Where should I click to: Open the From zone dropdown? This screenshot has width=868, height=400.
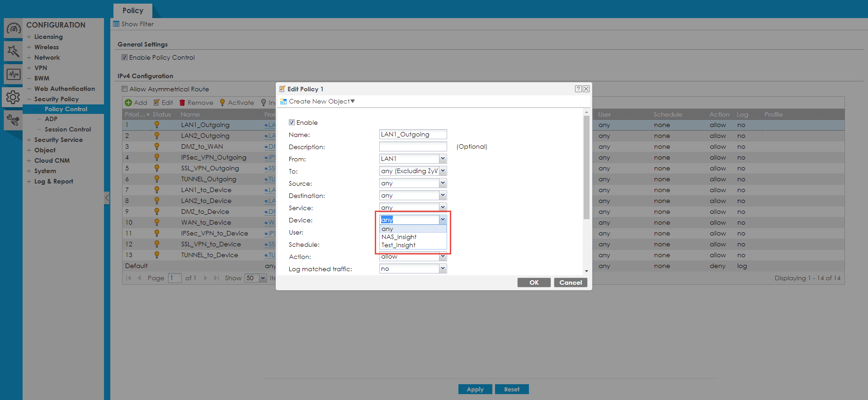pos(443,159)
